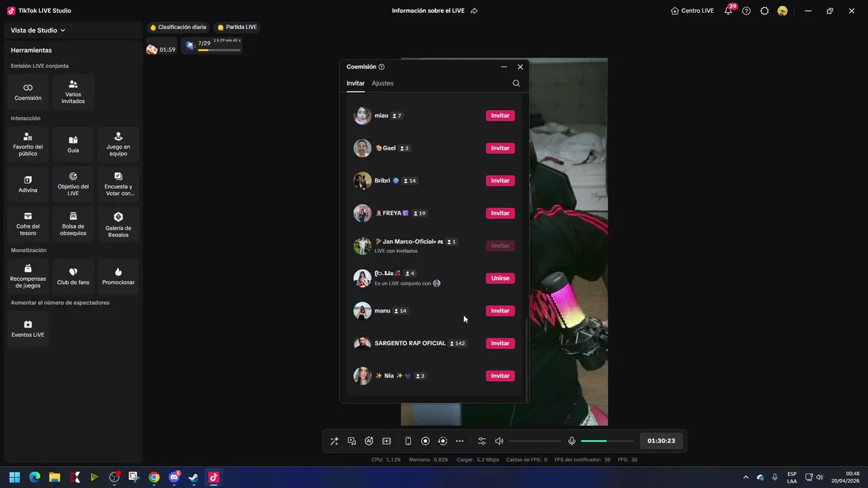Viewport: 868px width, 488px height.
Task: Switch to the Ajustes tab
Action: click(382, 83)
